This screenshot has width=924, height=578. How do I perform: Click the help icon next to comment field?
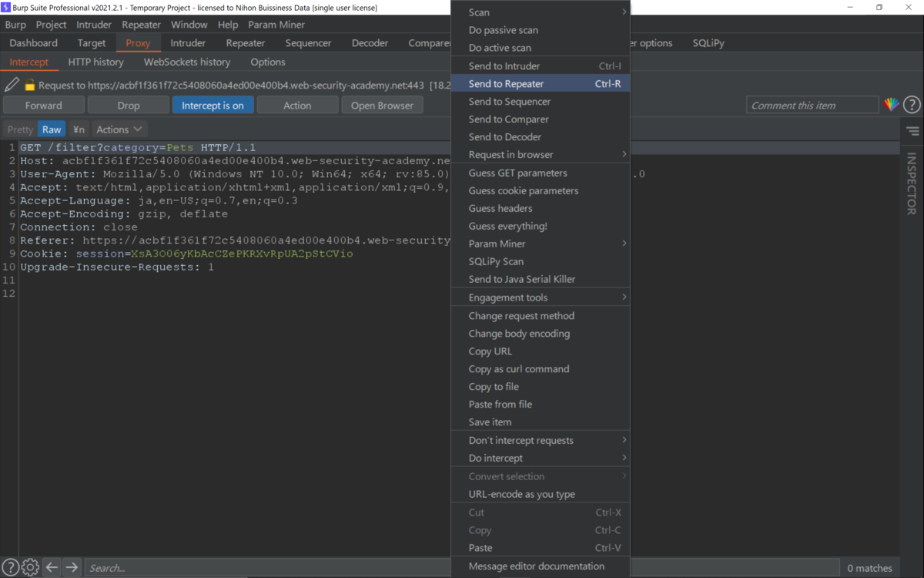click(x=912, y=105)
